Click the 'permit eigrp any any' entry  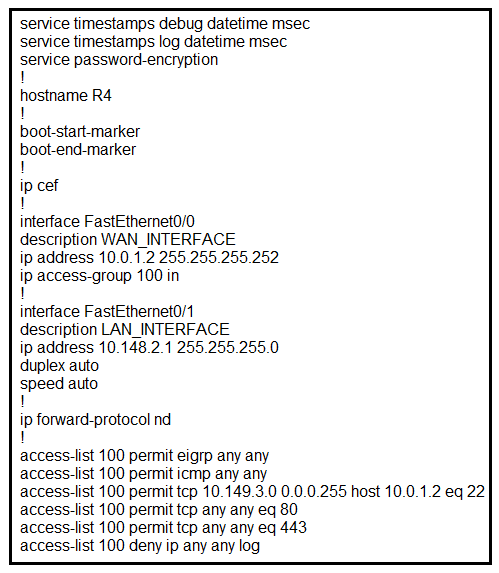[145, 456]
